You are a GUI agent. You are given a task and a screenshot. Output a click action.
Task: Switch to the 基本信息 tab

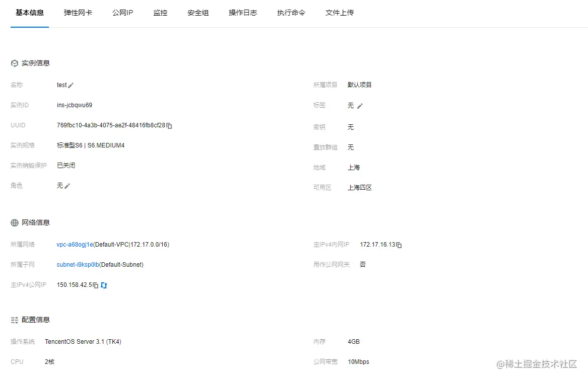pyautogui.click(x=30, y=13)
